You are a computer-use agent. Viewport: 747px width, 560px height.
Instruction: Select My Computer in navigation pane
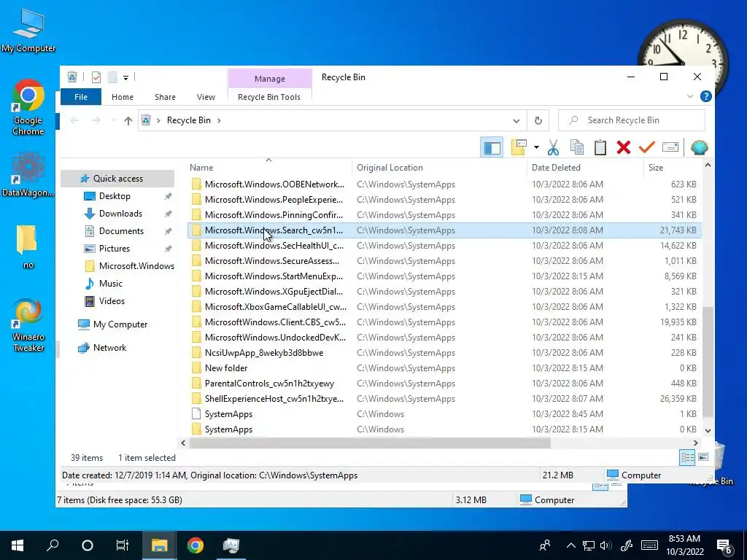coord(120,324)
